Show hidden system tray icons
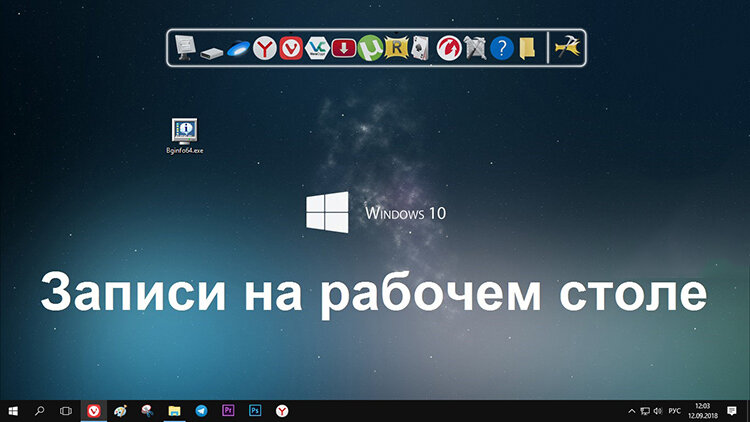Image resolution: width=750 pixels, height=422 pixels. coord(631,411)
